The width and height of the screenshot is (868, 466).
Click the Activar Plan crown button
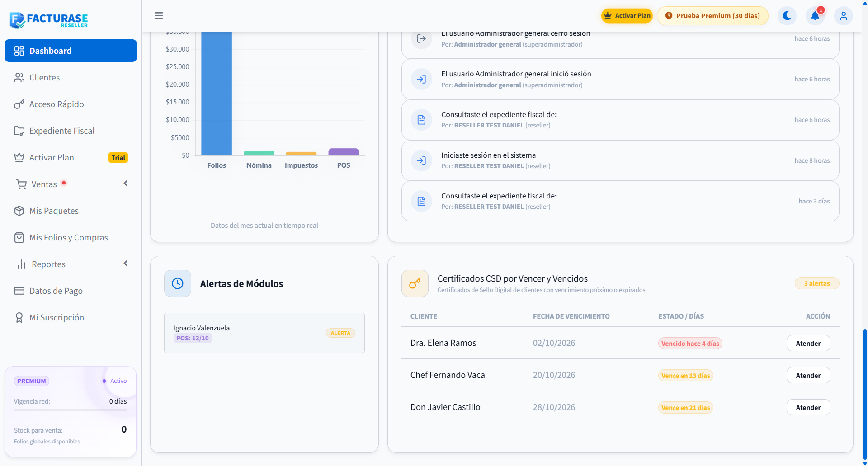[627, 16]
